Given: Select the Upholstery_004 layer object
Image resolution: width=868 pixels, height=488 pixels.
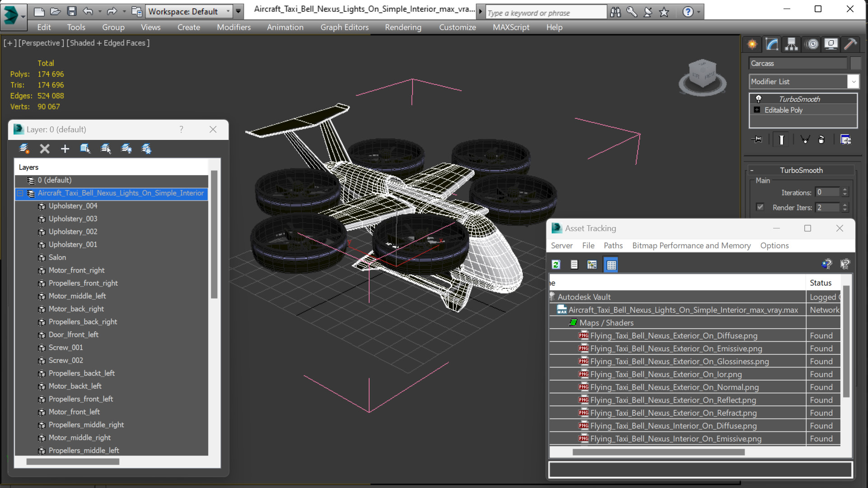Looking at the screenshot, I should coord(72,206).
